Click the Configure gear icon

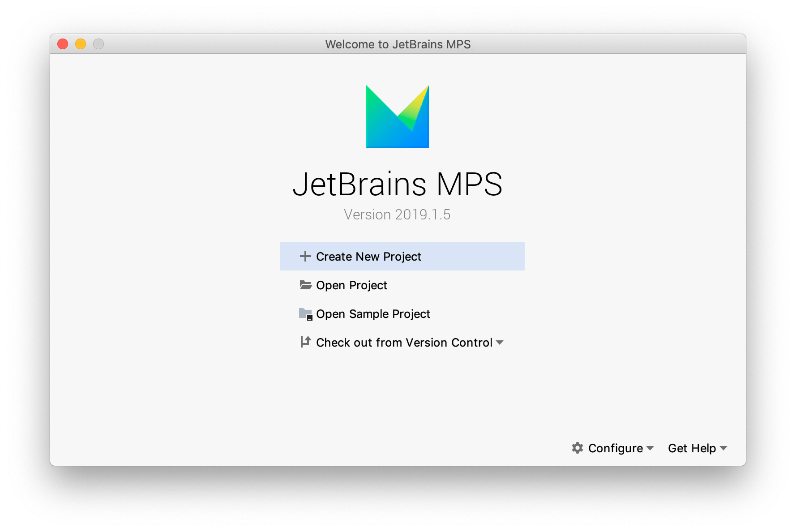point(577,448)
